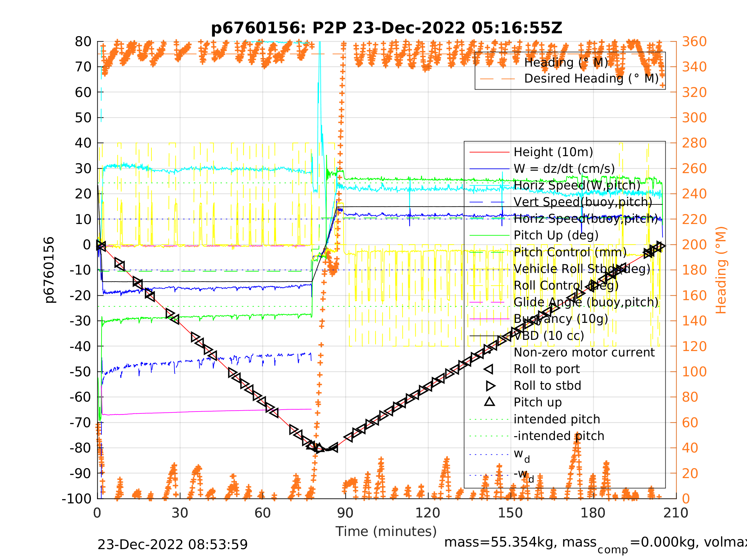Image resolution: width=747 pixels, height=560 pixels.
Task: Click the right-pointing triangle icon for Roll to stbd
Action: (x=490, y=386)
